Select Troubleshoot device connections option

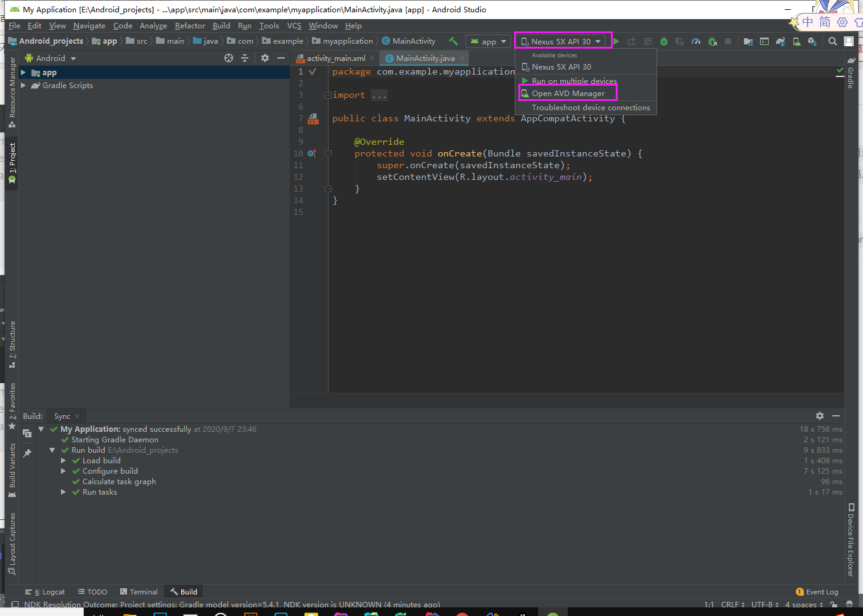tap(591, 107)
